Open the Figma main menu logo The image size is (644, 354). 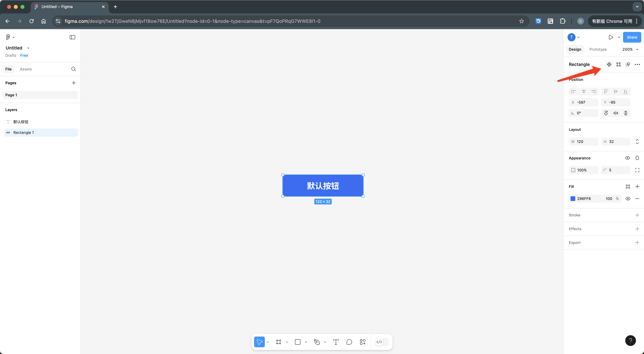point(8,37)
